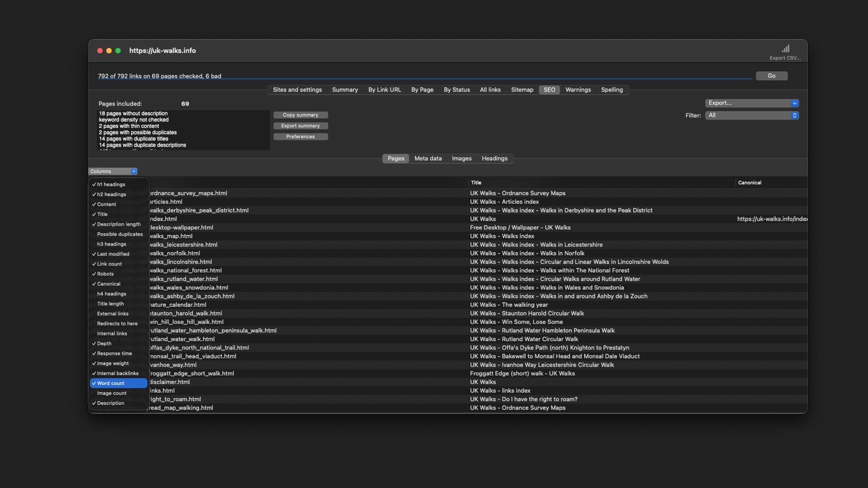
Task: Switch to the Sites and settings tab
Action: click(297, 90)
